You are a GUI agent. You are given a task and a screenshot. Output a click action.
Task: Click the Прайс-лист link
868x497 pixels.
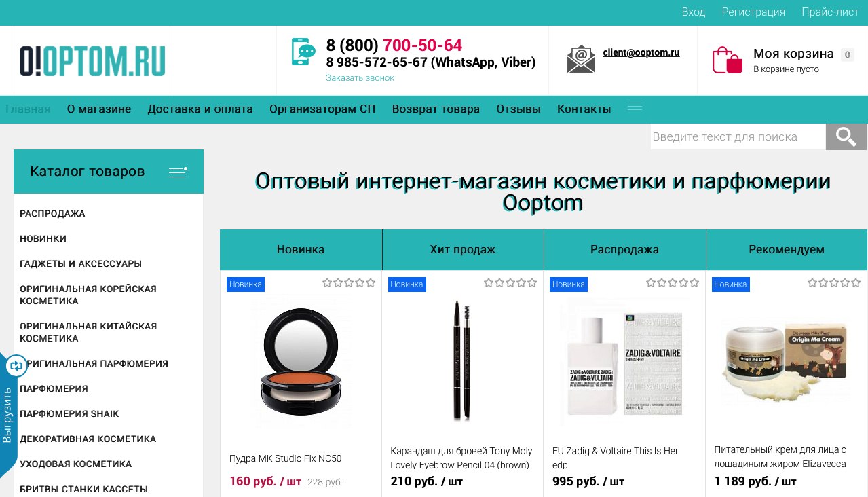[x=830, y=12]
